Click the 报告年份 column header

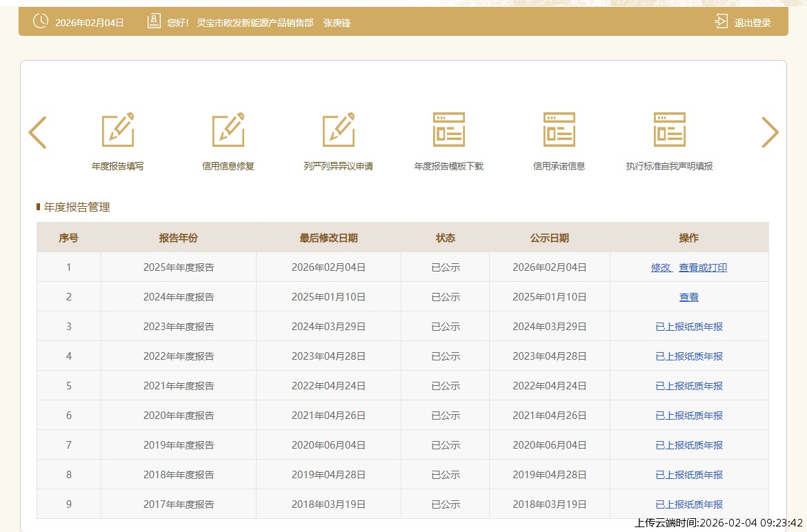tap(179, 238)
